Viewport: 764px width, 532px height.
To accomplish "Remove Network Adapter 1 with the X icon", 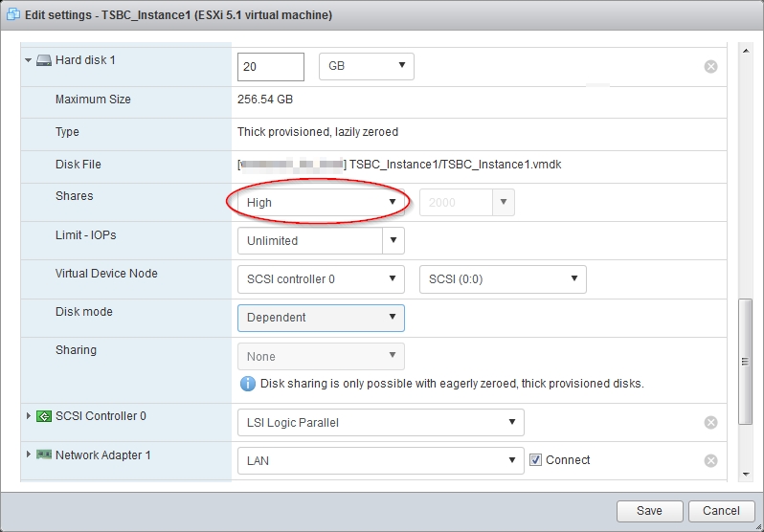I will pyautogui.click(x=710, y=460).
